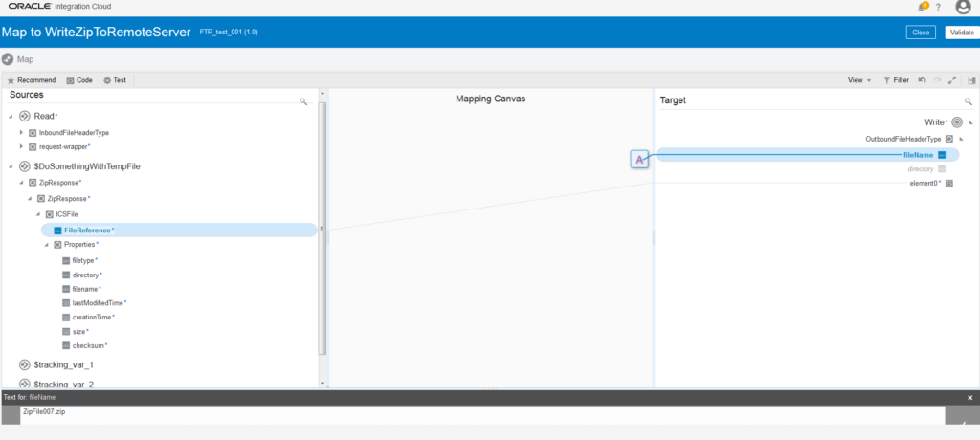
Task: Collapse the ICSFile node
Action: 38,214
